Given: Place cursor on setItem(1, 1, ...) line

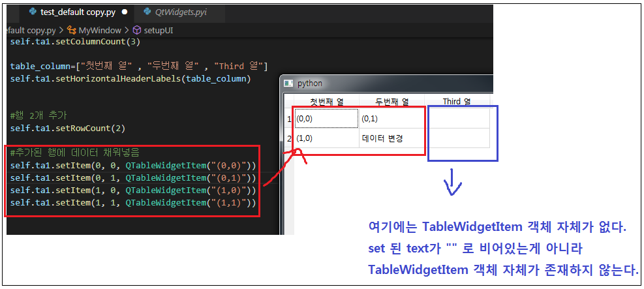Looking at the screenshot, I should coord(133,203).
